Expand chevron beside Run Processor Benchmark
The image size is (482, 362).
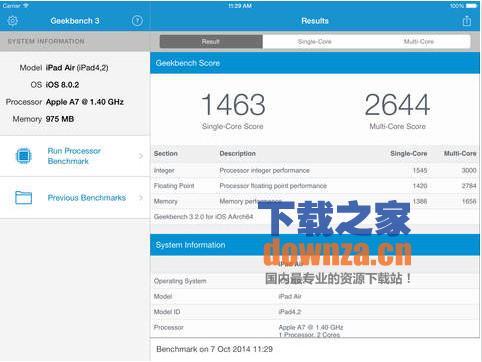tap(141, 156)
